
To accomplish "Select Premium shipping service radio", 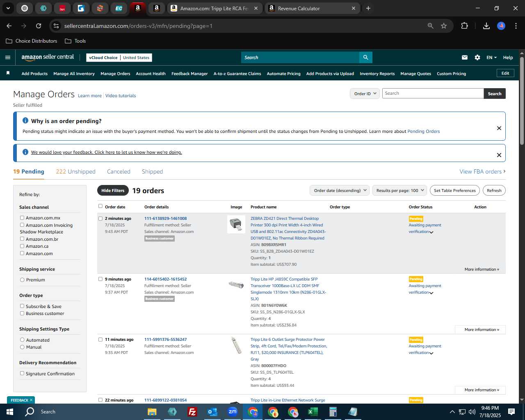I will pos(22,280).
